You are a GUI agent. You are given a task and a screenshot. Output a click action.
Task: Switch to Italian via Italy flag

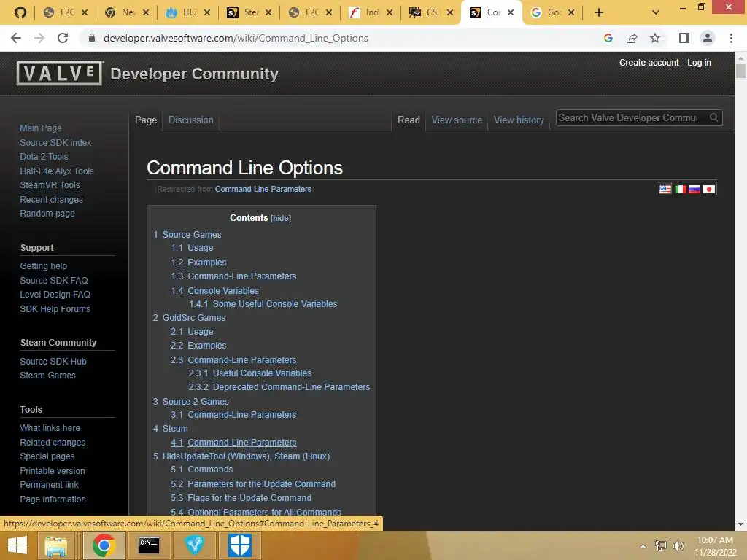[x=681, y=189]
